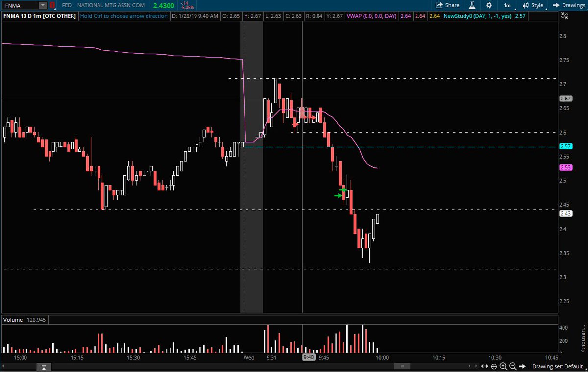The height and width of the screenshot is (372, 588).
Task: Click the arrow icon left of Drawing set
Action: tap(523, 367)
